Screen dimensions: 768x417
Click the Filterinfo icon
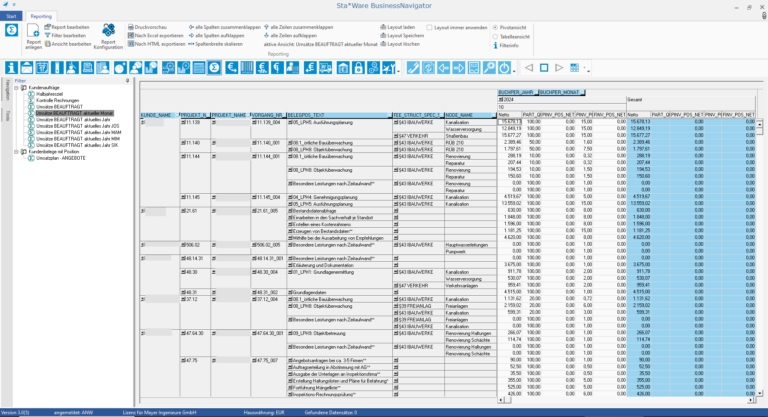coord(495,45)
